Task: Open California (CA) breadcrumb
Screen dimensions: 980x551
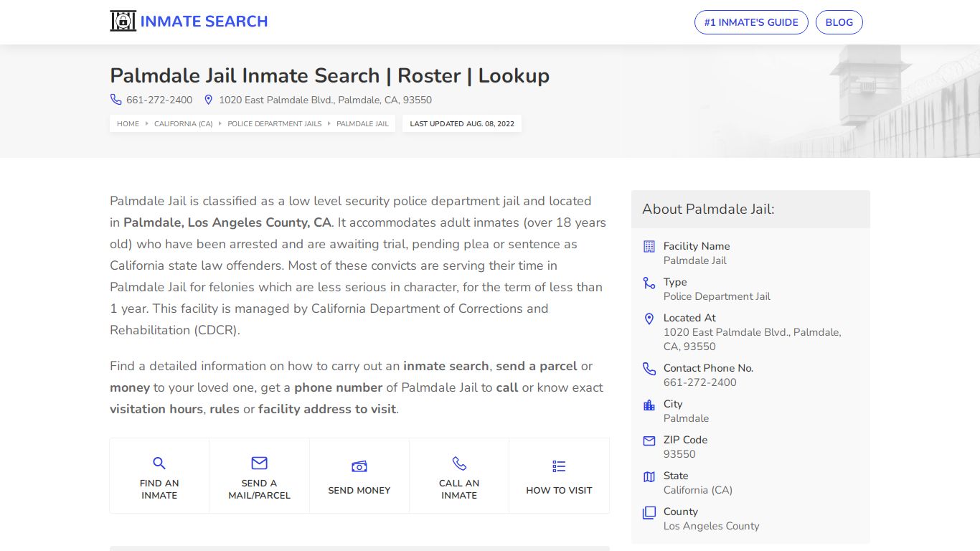Action: point(184,124)
